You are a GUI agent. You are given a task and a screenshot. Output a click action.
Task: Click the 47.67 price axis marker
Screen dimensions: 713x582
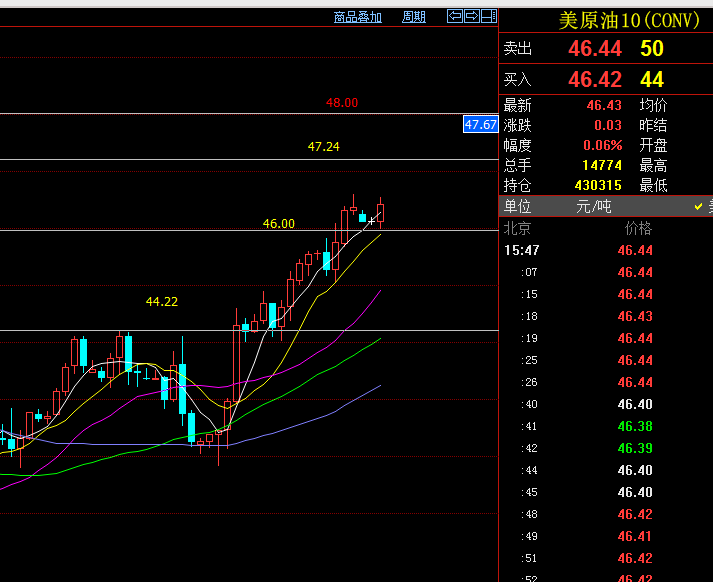pos(480,124)
